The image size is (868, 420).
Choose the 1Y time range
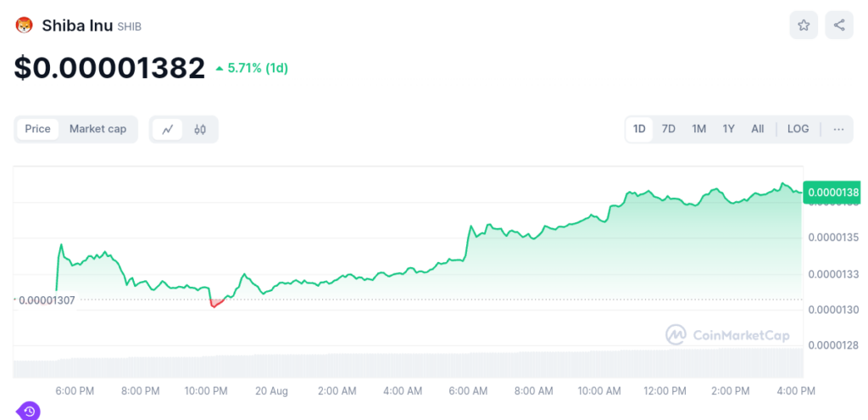[x=728, y=129]
